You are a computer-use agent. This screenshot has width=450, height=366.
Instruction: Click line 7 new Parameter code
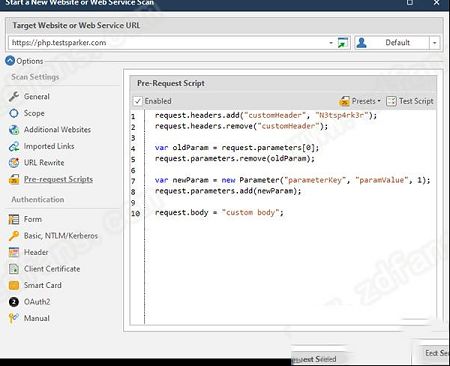(292, 180)
